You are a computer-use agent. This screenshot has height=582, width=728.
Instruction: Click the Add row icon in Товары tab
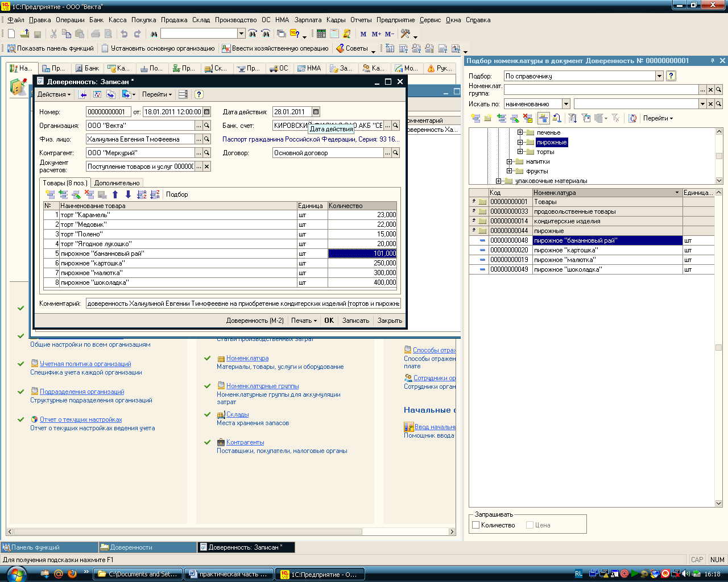[x=50, y=194]
